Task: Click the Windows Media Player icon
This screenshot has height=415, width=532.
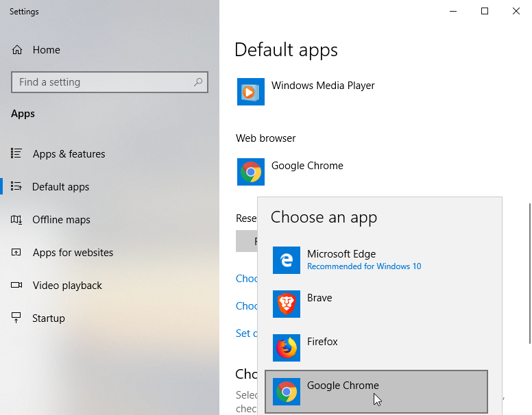Action: (251, 92)
